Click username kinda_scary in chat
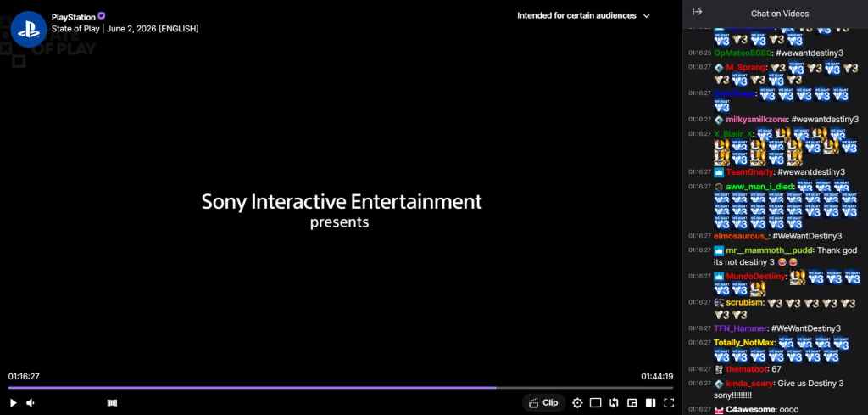 pos(749,384)
